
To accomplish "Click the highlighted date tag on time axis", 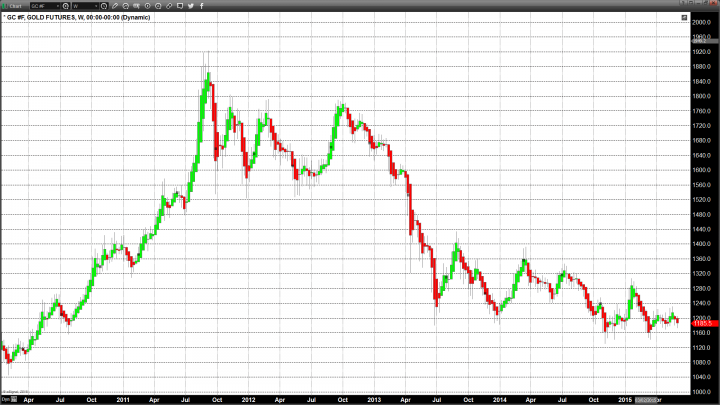I will (x=646, y=400).
